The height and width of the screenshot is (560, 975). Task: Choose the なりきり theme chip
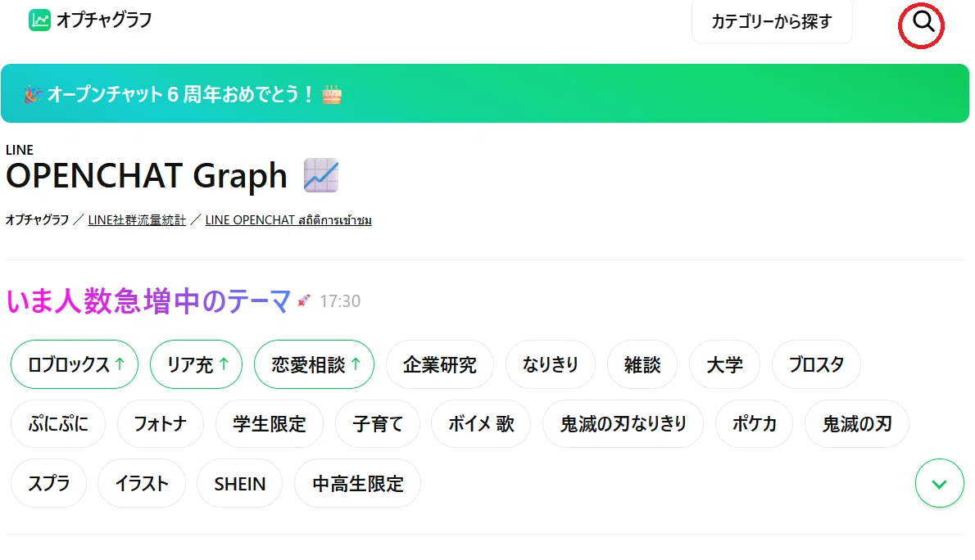click(x=551, y=364)
